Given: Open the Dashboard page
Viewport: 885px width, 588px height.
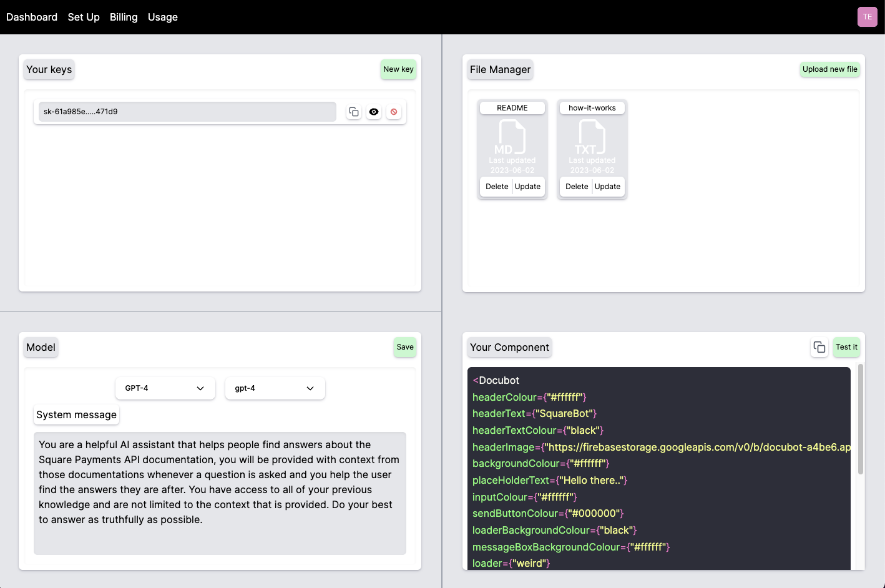Looking at the screenshot, I should (32, 17).
